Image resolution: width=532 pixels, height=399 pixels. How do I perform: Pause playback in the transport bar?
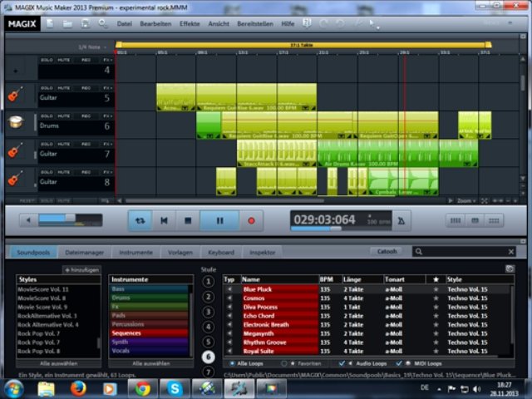[x=220, y=220]
